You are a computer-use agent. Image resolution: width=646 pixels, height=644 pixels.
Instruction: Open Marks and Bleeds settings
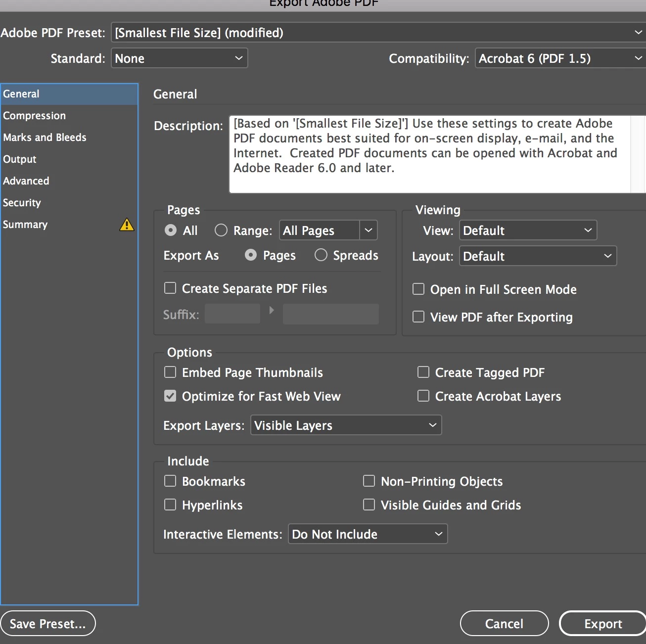pos(69,138)
